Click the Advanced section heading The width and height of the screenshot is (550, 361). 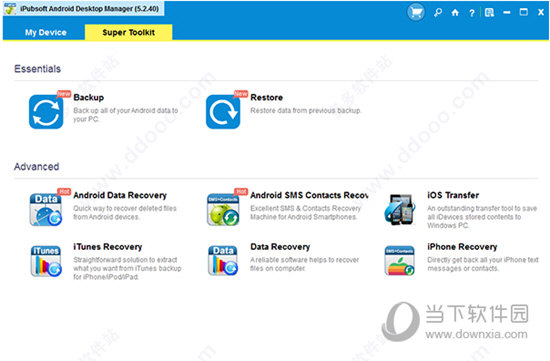(36, 167)
